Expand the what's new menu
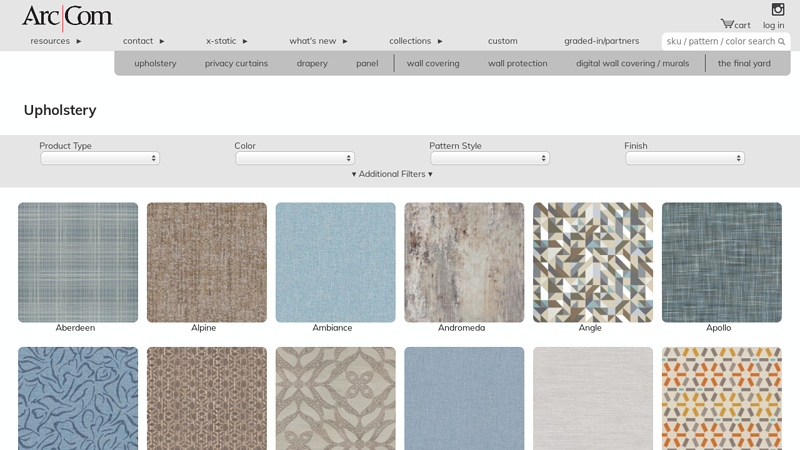 tap(318, 41)
